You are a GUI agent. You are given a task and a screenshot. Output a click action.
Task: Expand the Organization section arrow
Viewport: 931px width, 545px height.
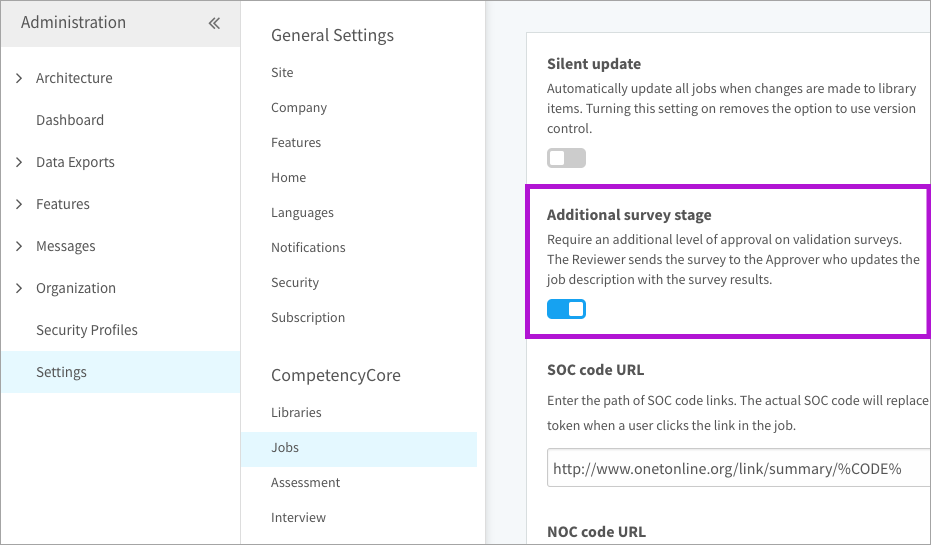(19, 288)
